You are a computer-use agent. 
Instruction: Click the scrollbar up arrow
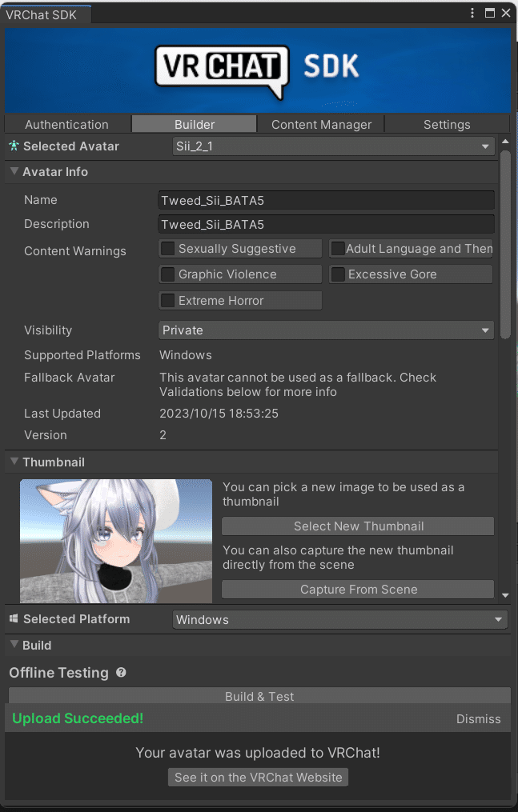[x=505, y=141]
